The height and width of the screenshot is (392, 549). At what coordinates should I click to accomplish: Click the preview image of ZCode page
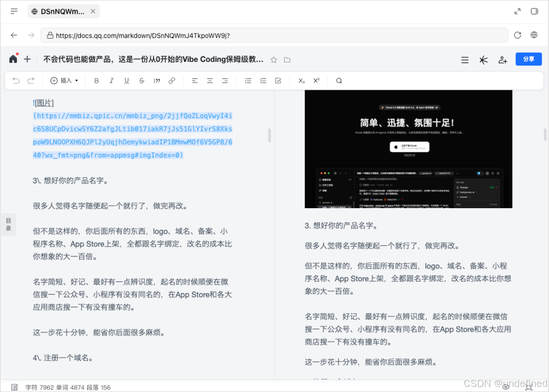[408, 149]
